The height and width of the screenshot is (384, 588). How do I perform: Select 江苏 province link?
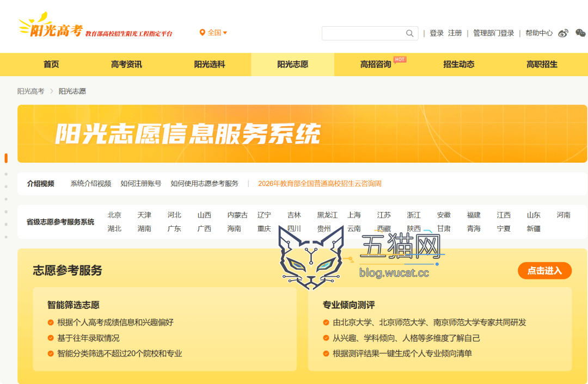pyautogui.click(x=384, y=215)
